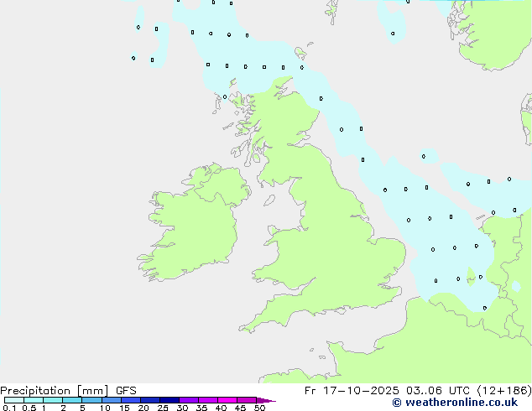Click the '45' legend scale label

tap(240, 408)
